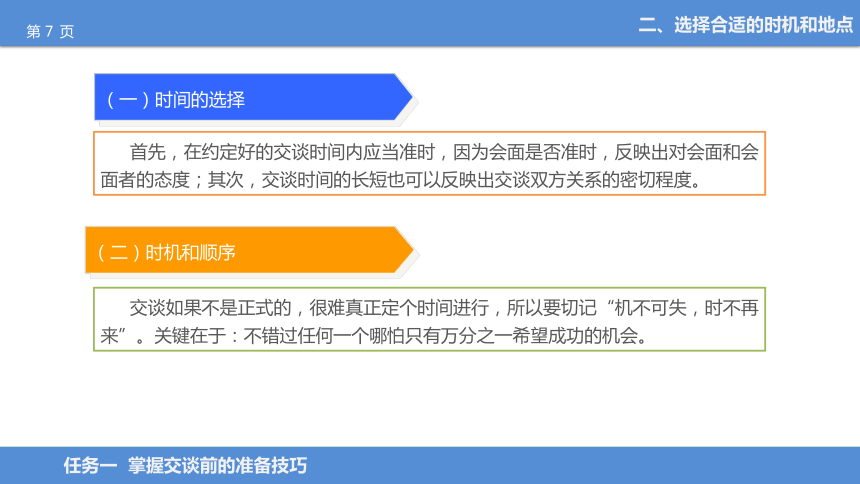Click the footer title 任务一 掌握交谈前的准备技巧

click(185, 465)
